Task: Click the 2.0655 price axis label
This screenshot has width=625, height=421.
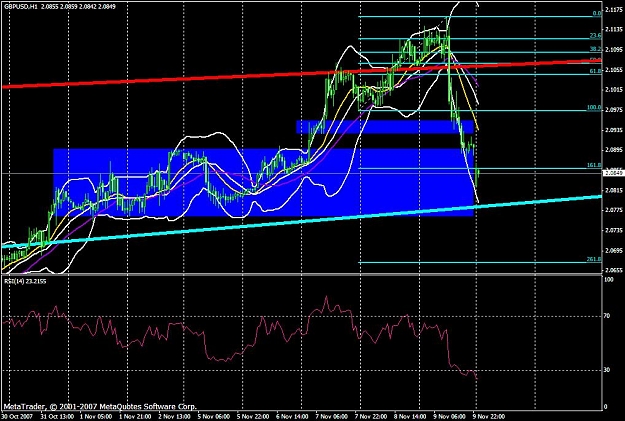Action: point(612,270)
